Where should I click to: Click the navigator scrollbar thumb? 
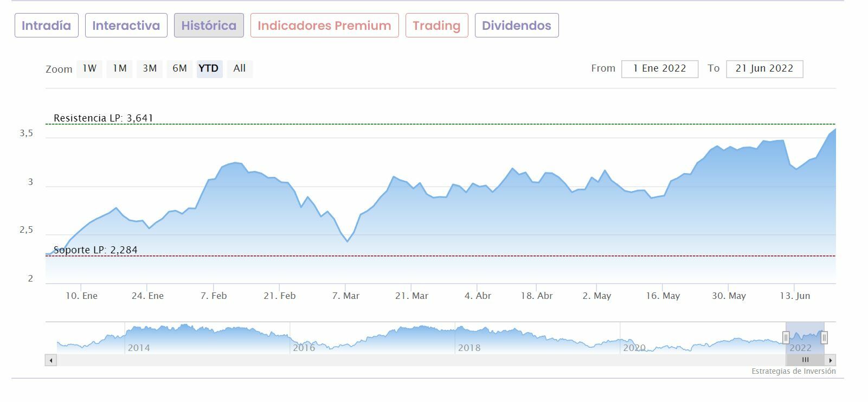805,360
